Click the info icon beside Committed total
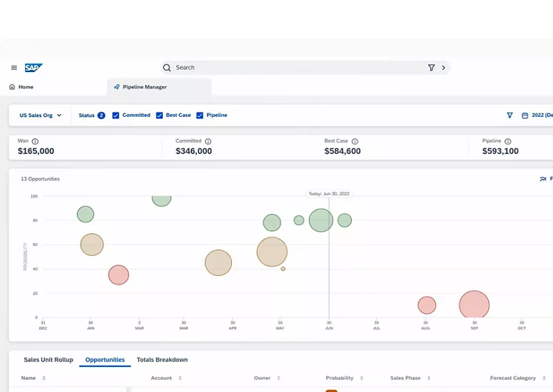 208,141
